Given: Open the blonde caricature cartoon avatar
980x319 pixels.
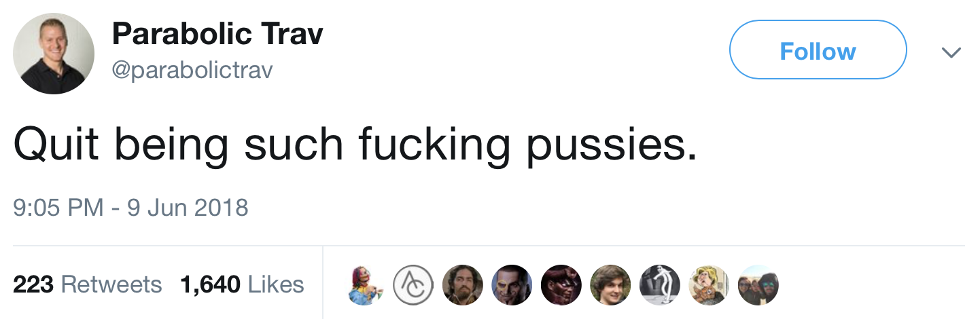Looking at the screenshot, I should [x=709, y=285].
